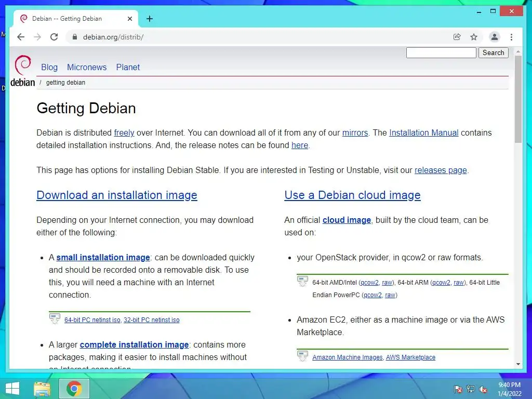Open the Action Center flag tray icon
Image resolution: width=532 pixels, height=399 pixels.
pos(458,389)
